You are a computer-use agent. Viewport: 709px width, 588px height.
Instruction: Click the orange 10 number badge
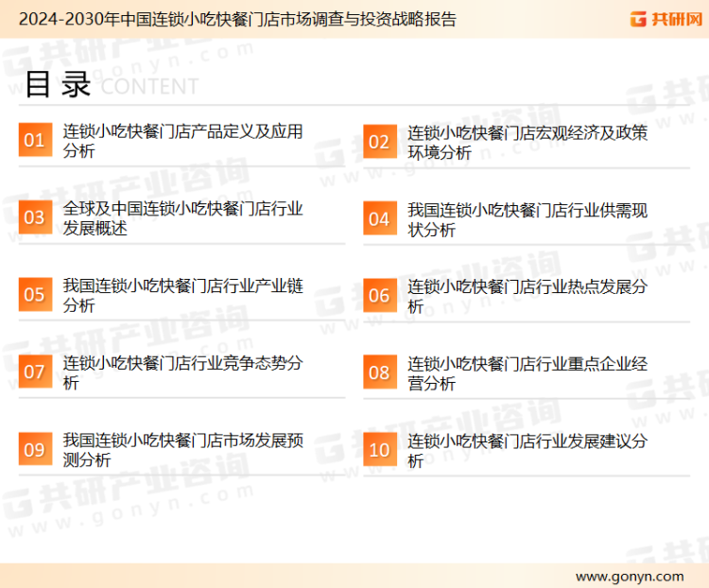tap(380, 450)
